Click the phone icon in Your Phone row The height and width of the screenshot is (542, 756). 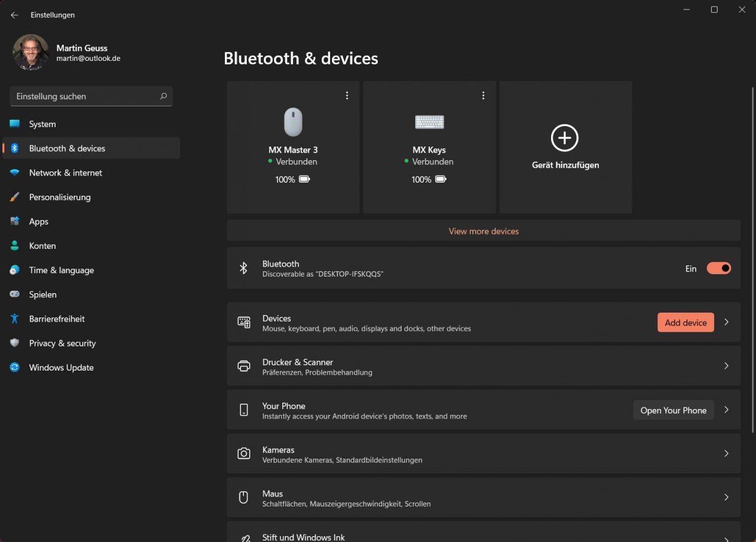pyautogui.click(x=243, y=410)
